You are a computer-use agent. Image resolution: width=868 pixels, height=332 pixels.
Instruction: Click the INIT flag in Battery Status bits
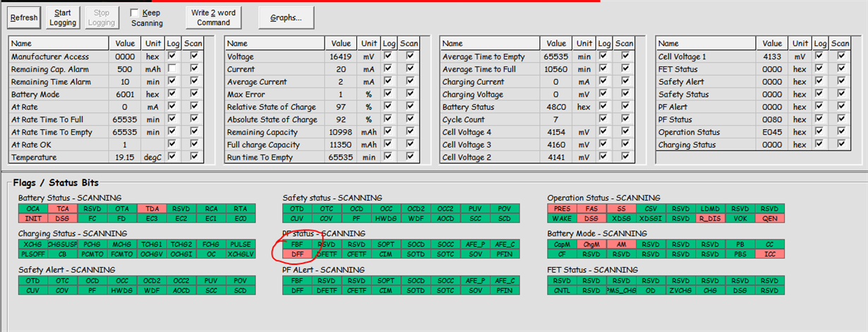(x=32, y=218)
